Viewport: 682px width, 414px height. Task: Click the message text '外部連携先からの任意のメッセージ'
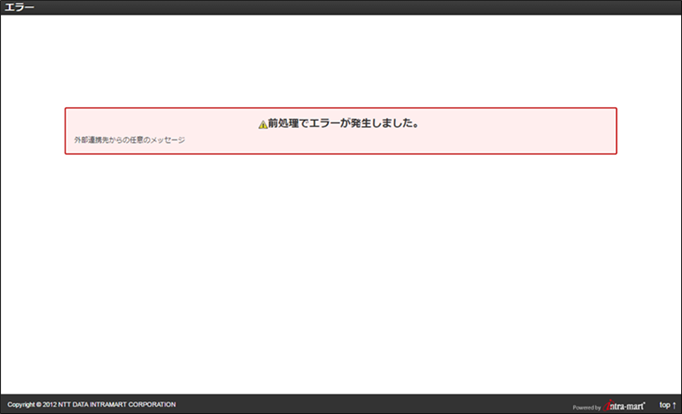coord(130,140)
